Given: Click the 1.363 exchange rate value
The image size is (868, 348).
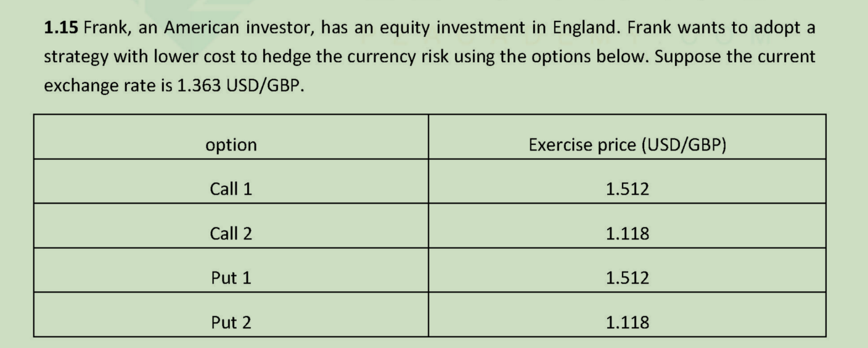Looking at the screenshot, I should point(199,85).
